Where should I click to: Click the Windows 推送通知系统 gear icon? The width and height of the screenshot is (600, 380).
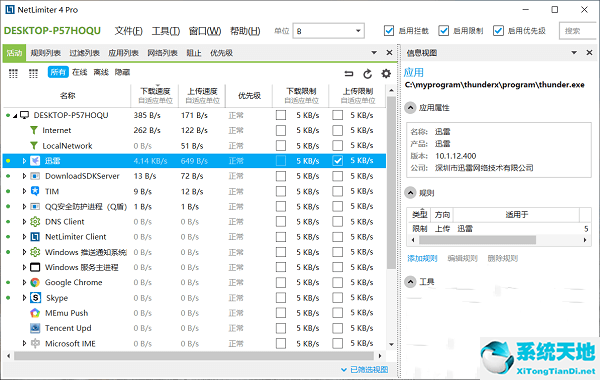pos(35,252)
